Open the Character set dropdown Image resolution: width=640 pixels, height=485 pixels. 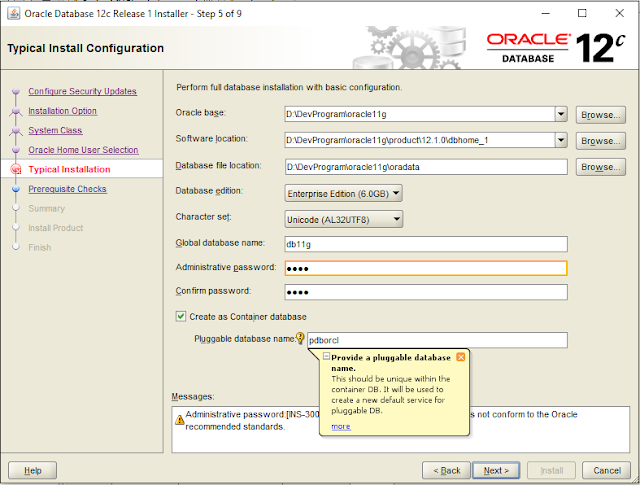pos(343,219)
